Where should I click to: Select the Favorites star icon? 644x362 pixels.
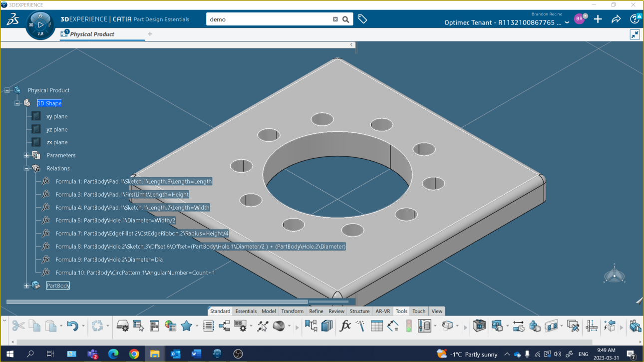tap(187, 326)
